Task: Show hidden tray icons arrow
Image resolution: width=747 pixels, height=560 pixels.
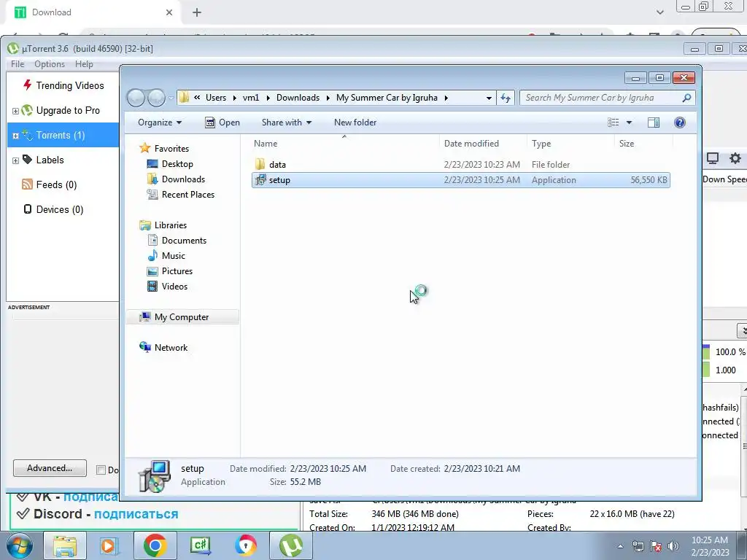Action: (x=620, y=546)
